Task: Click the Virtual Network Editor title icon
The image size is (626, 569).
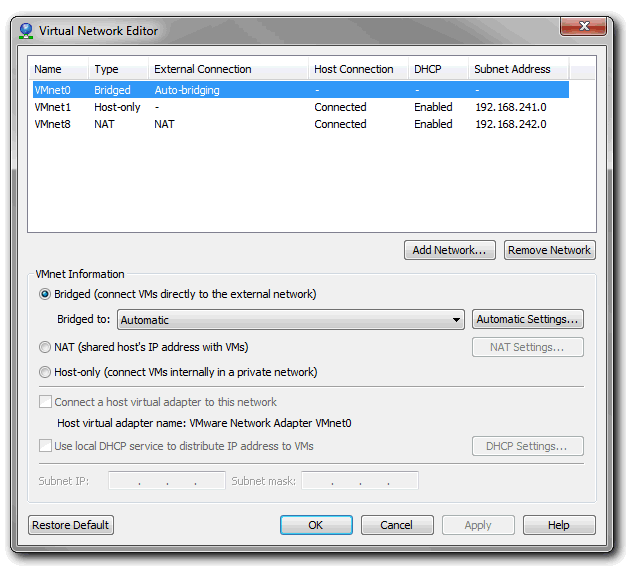Action: coord(26,31)
